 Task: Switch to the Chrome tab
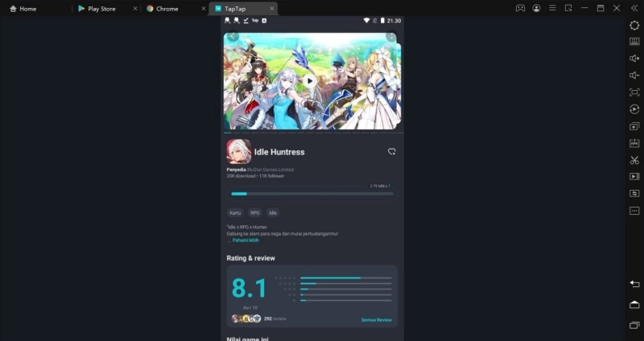click(163, 9)
